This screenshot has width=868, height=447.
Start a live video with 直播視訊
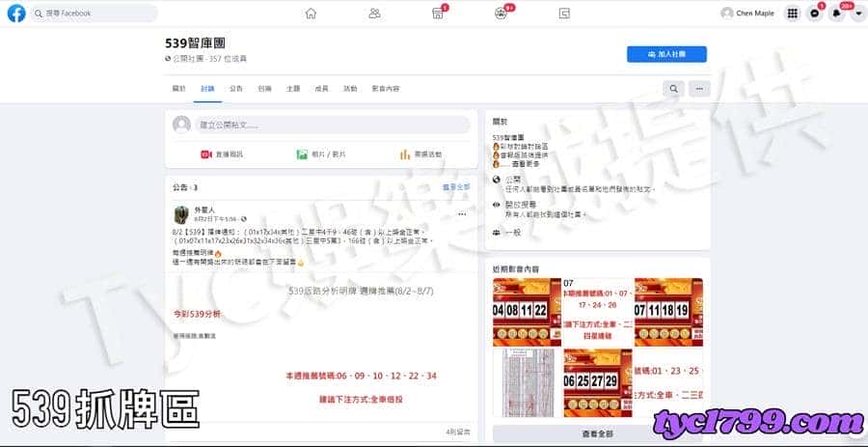(222, 154)
